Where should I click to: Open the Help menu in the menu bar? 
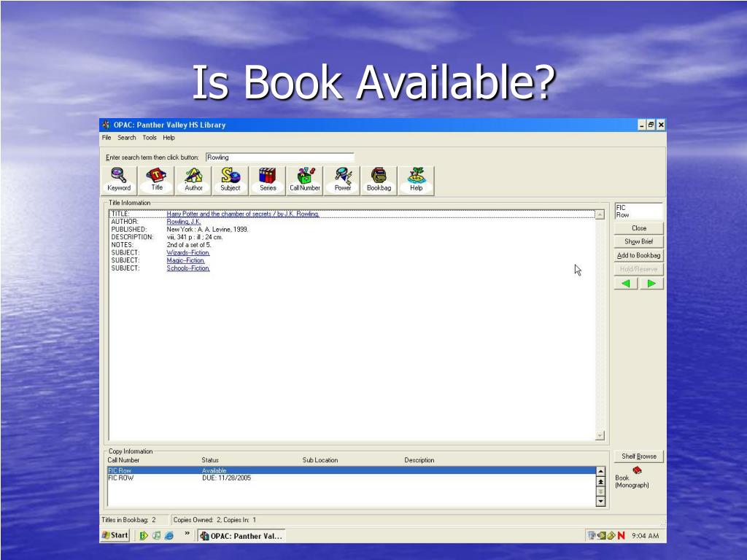(x=169, y=138)
